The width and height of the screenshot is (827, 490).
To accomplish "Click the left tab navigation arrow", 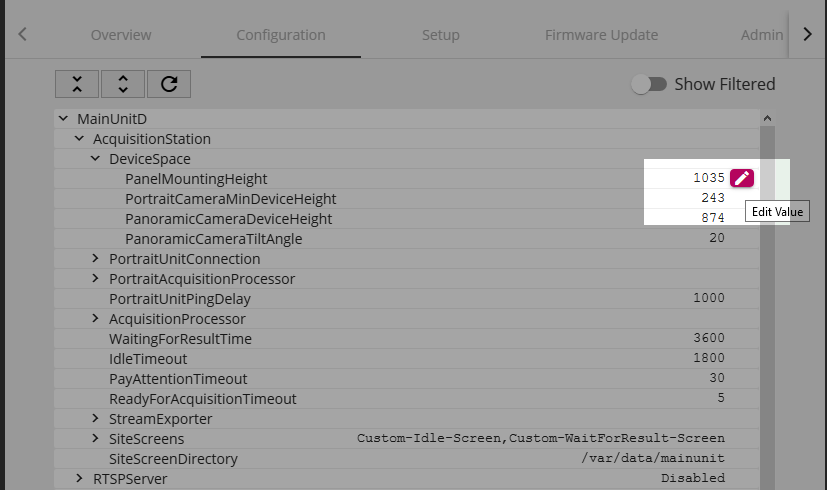I will [22, 34].
